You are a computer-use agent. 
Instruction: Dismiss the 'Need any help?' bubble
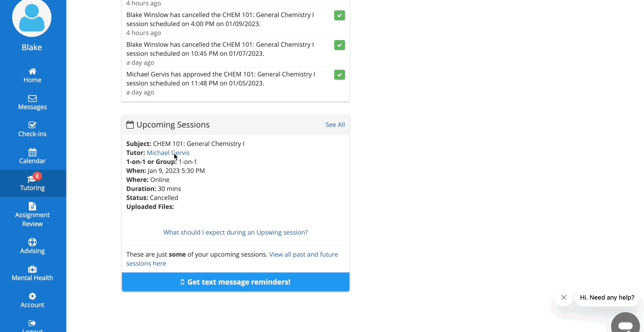(x=564, y=297)
